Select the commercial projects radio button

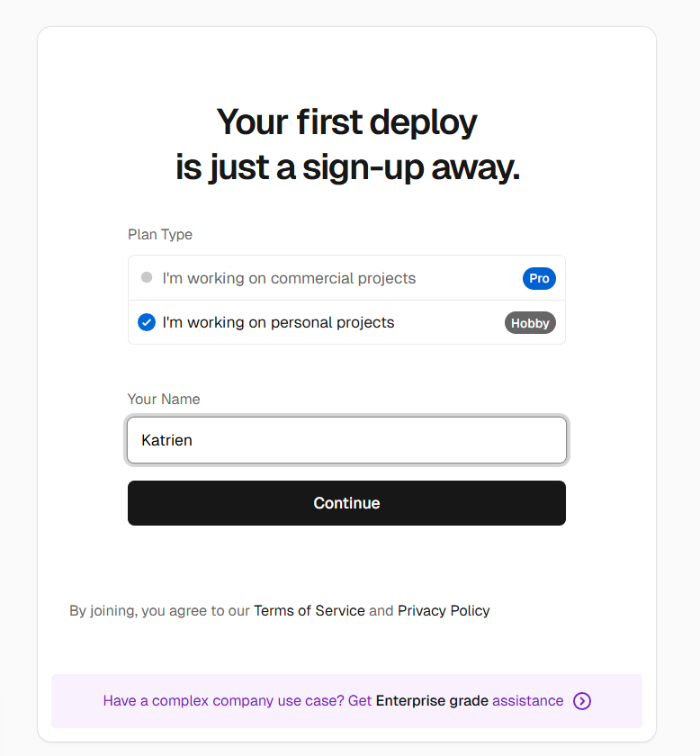[x=147, y=278]
